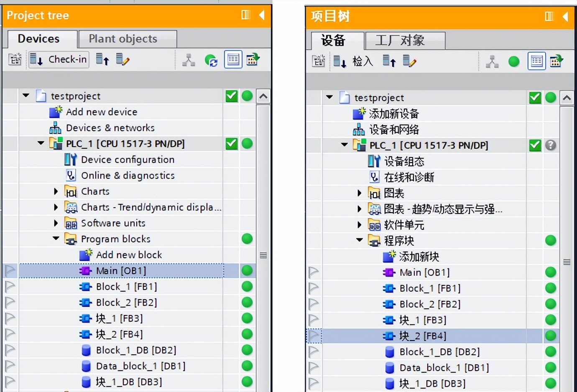Click Check-in button in English project tree
The height and width of the screenshot is (392, 577).
(59, 60)
